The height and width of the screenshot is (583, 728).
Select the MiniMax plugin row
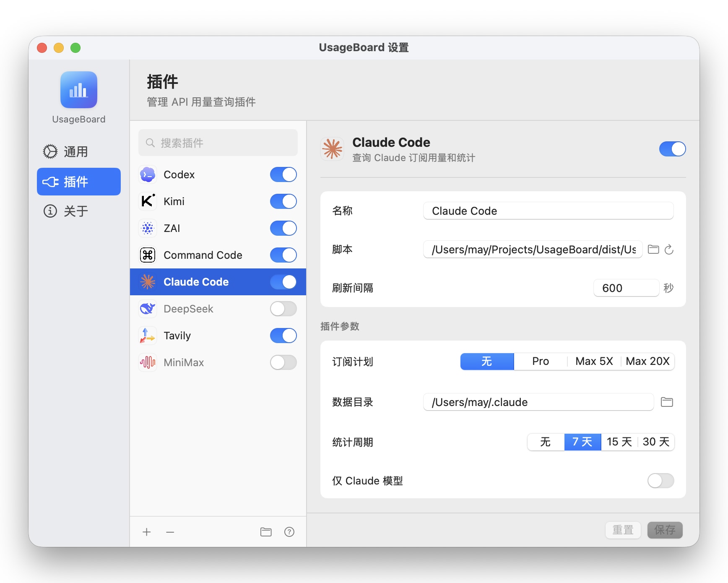pyautogui.click(x=218, y=362)
